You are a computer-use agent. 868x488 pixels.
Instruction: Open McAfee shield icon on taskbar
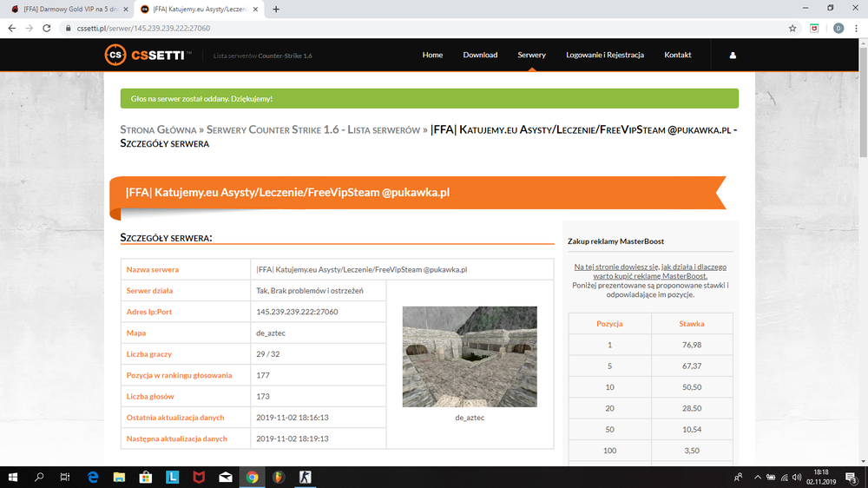coord(199,477)
